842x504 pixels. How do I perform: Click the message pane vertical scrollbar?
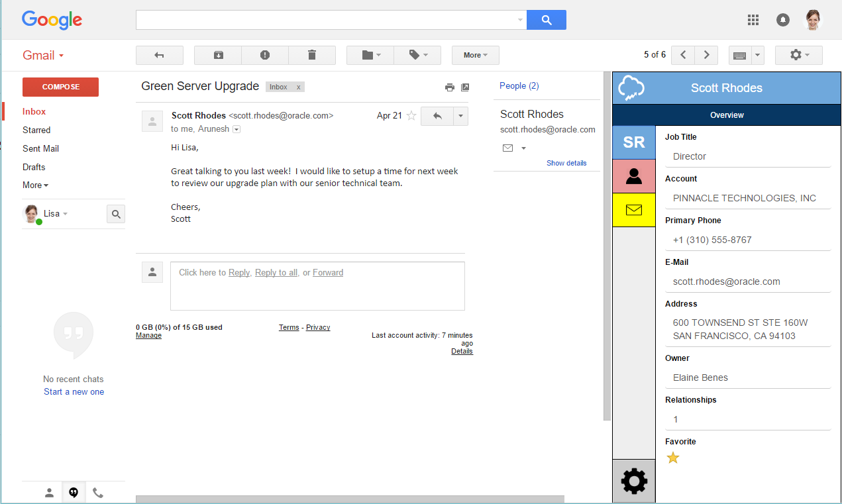click(x=607, y=246)
